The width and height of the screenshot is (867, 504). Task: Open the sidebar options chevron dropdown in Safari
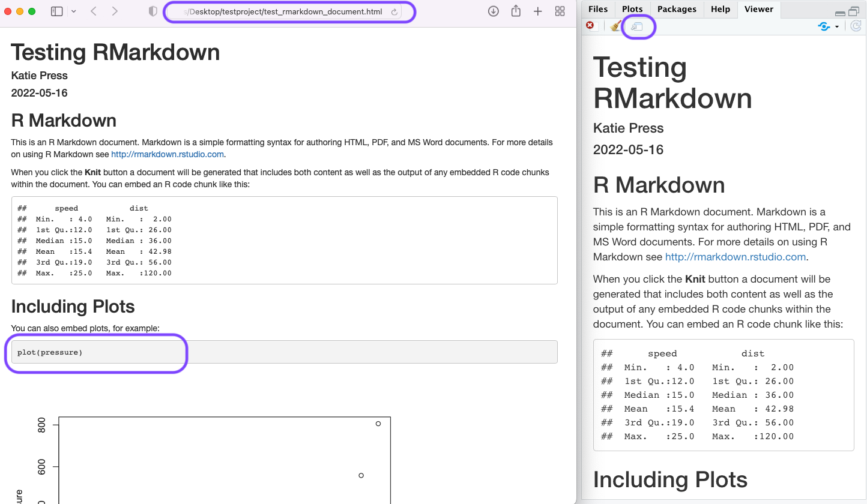73,11
